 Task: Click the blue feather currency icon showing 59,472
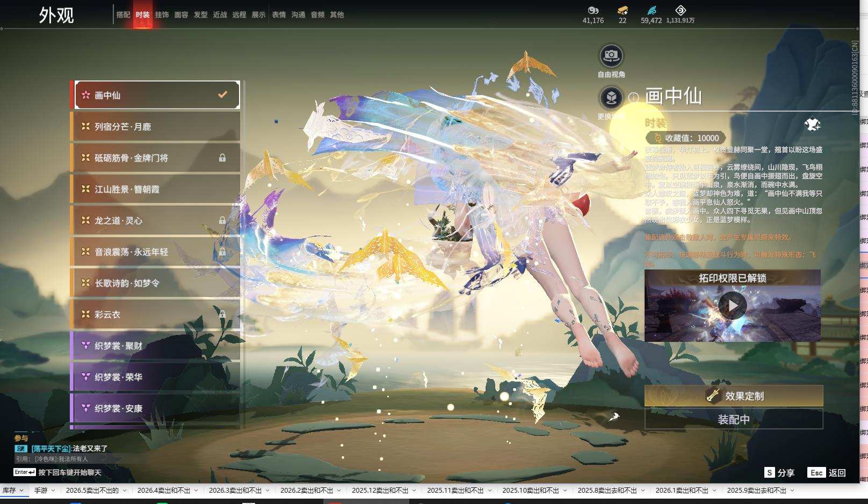click(x=651, y=10)
